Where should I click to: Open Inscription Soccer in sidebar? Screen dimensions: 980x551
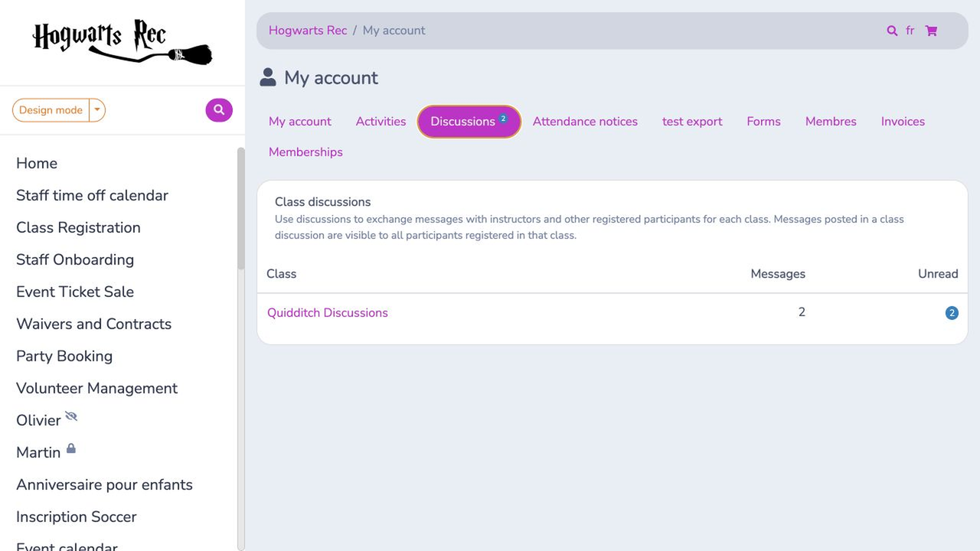tap(77, 517)
